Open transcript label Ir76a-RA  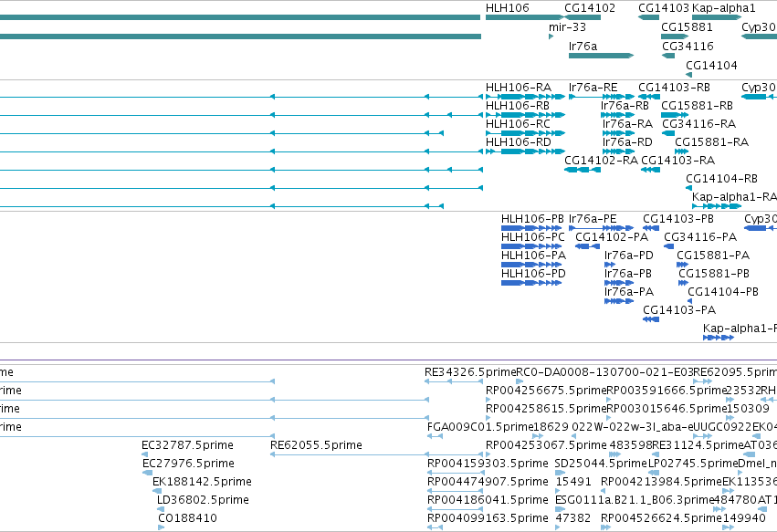(x=628, y=124)
